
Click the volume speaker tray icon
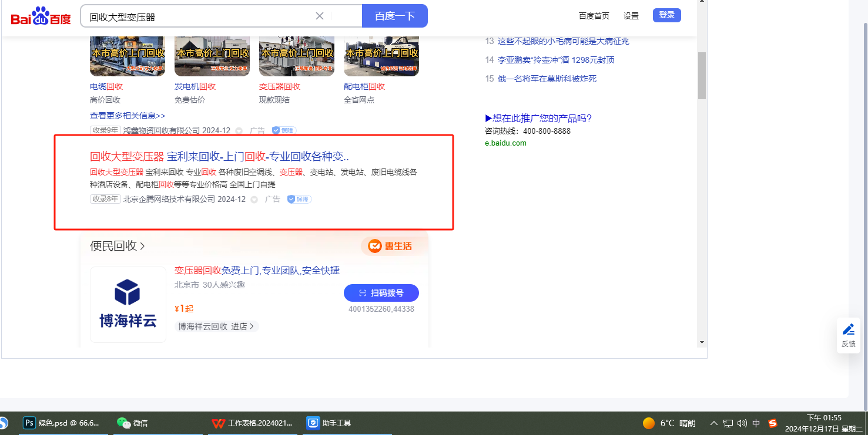(x=742, y=423)
